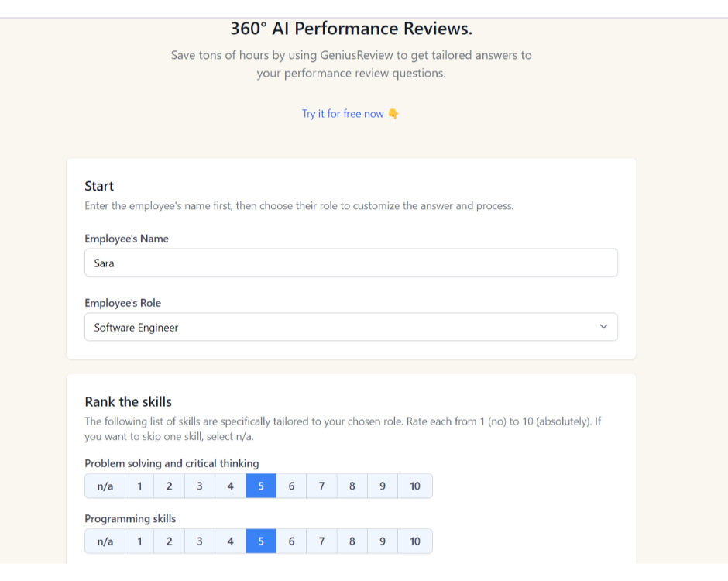Click 'Problem solving and critical thinking' label
Viewport: 728px width, 581px height.
pyautogui.click(x=172, y=463)
